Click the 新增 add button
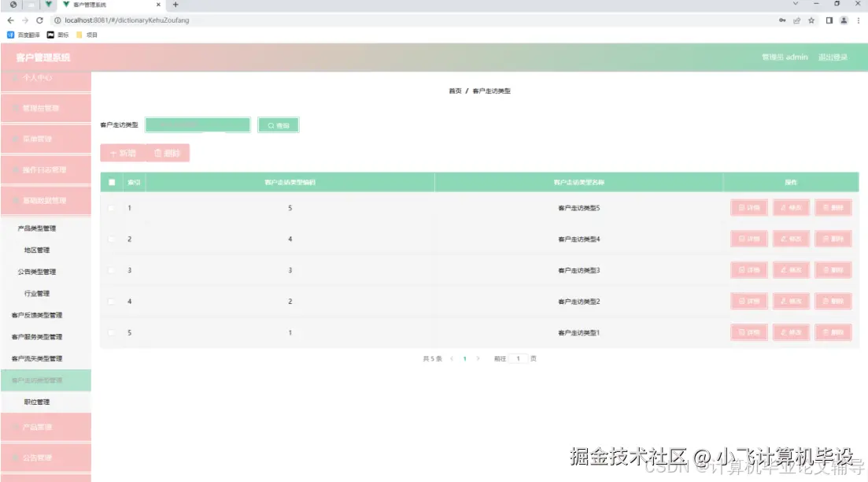Image resolution: width=868 pixels, height=482 pixels. tap(123, 153)
